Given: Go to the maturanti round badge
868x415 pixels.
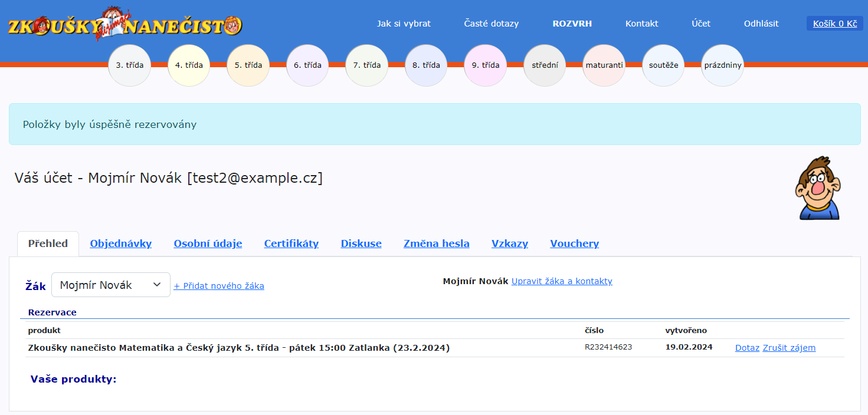Looking at the screenshot, I should [x=604, y=65].
